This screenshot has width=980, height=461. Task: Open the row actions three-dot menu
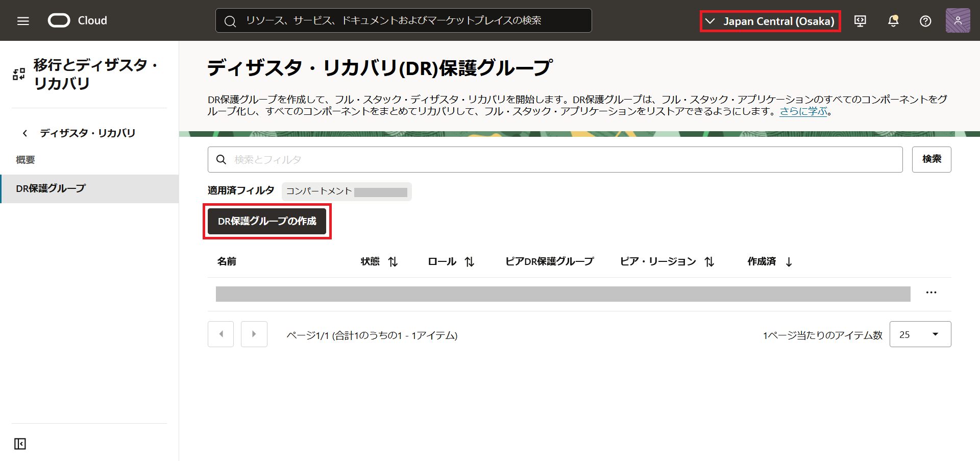pos(931,293)
